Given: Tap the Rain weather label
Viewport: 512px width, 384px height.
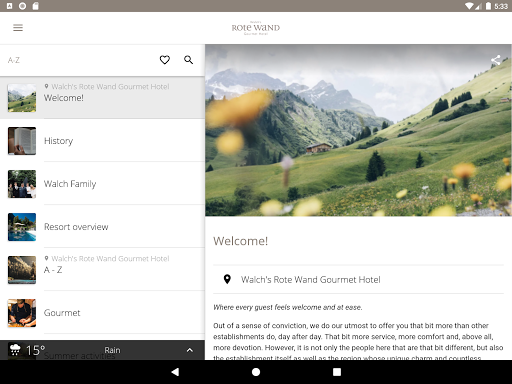Looking at the screenshot, I should [112, 350].
